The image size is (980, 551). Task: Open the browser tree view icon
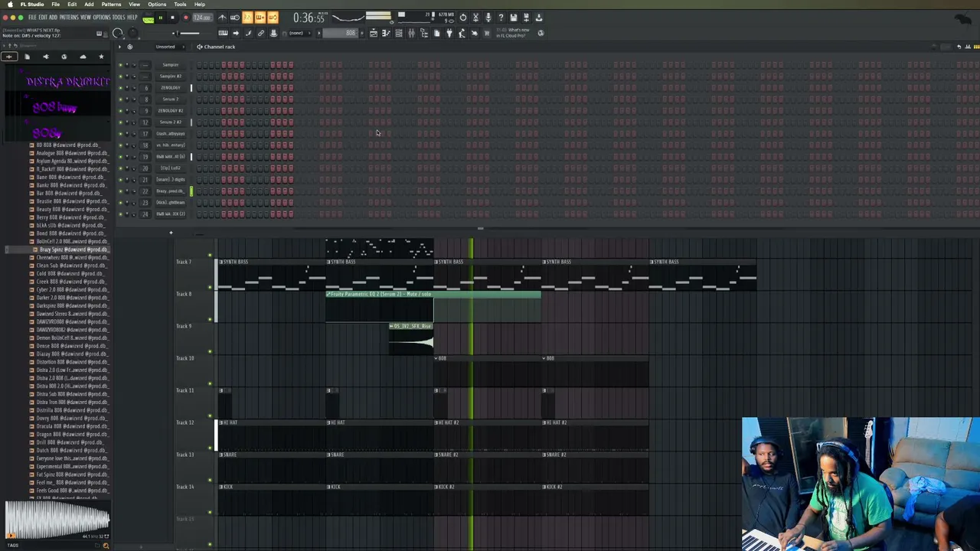(x=424, y=33)
